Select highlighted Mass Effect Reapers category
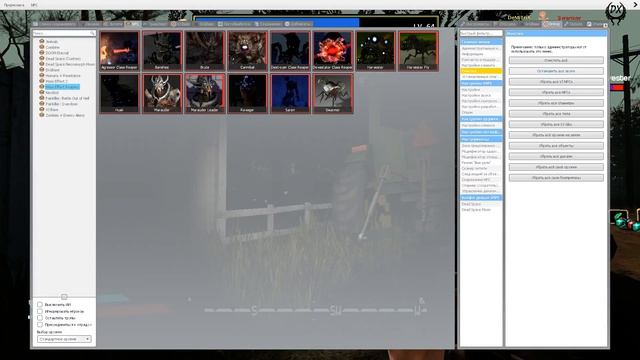The image size is (640, 360). [x=62, y=87]
